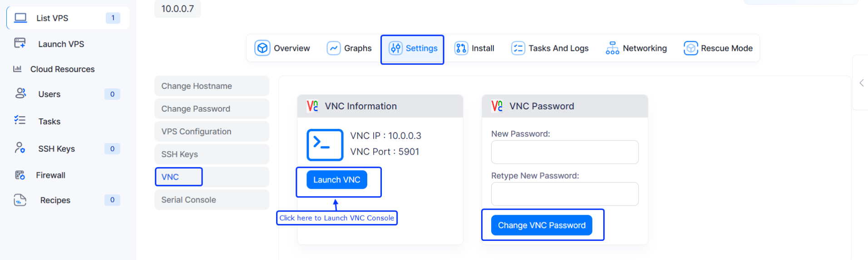
Task: Click the Networking tab icon
Action: 612,48
